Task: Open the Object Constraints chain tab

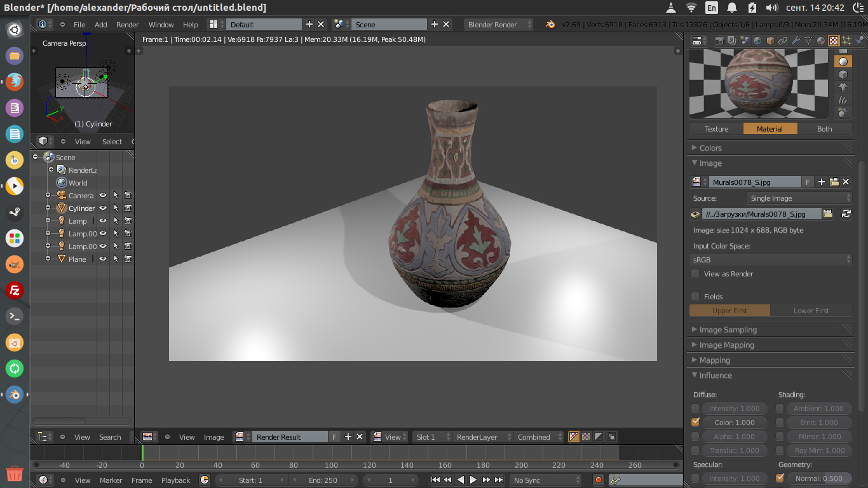Action: coord(783,41)
